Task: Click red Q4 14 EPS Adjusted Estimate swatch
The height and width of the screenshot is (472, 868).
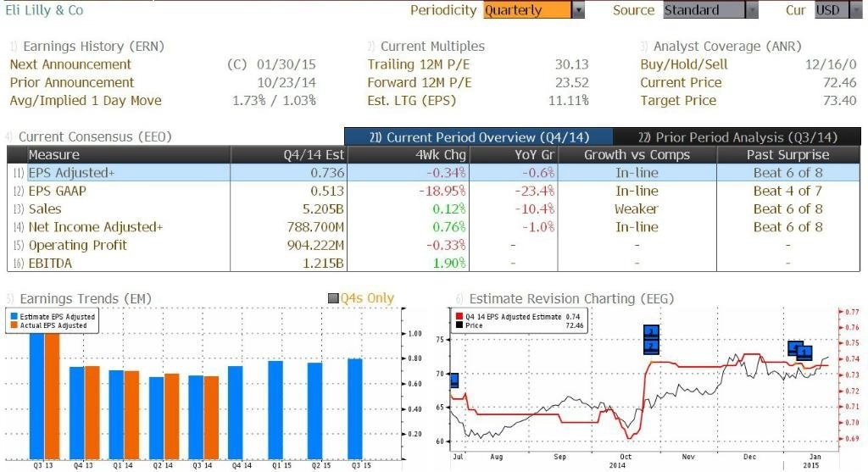Action: (x=459, y=317)
